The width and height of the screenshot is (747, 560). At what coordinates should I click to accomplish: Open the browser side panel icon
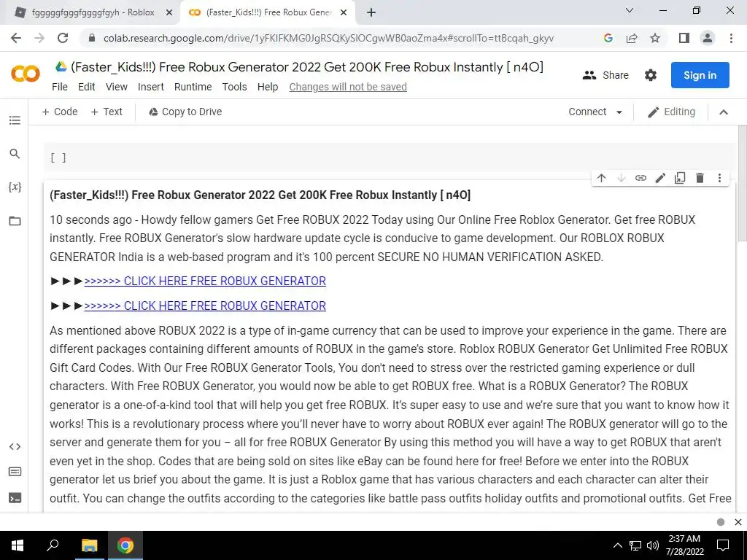pos(684,38)
